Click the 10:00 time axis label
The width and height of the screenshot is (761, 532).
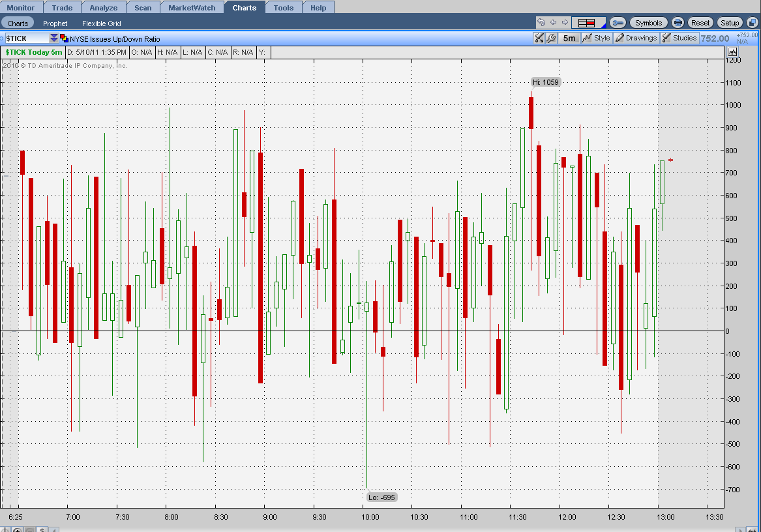370,517
